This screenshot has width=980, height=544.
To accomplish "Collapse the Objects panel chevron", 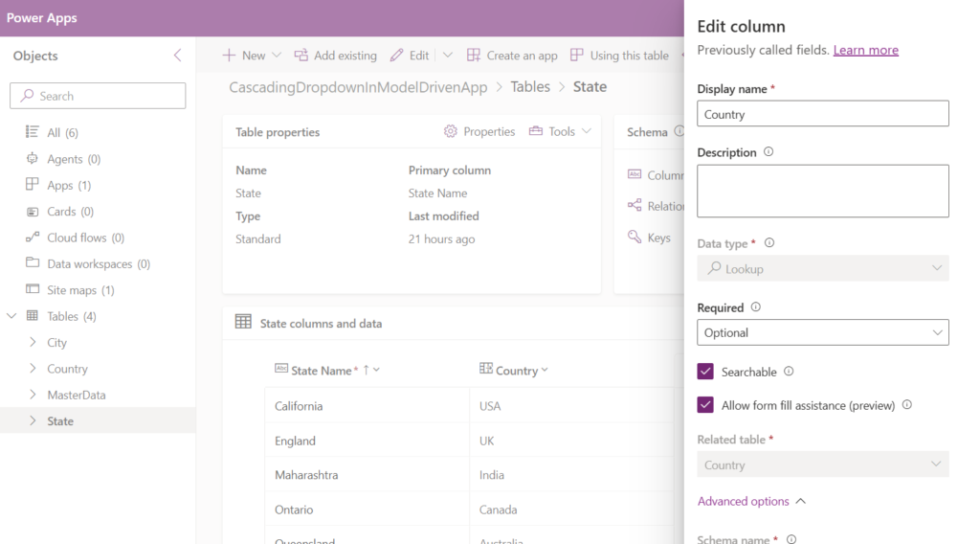I will click(177, 56).
